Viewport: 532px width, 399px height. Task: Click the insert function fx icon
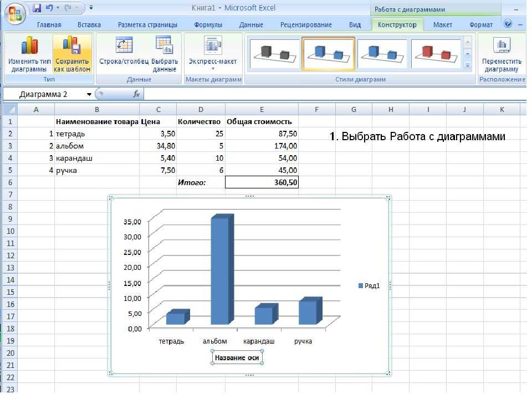pyautogui.click(x=136, y=94)
